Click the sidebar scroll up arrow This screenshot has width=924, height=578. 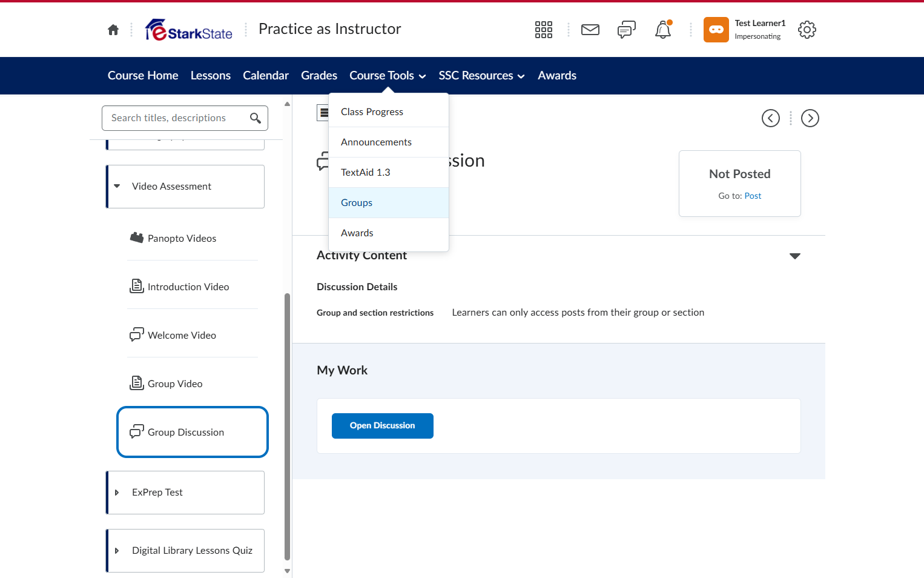pyautogui.click(x=287, y=104)
